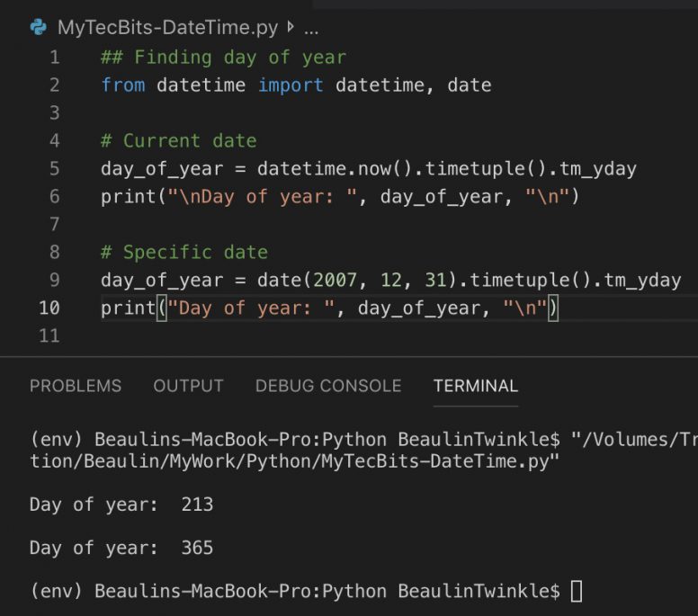Open the OUTPUT panel tab
The height and width of the screenshot is (616, 698).
coord(188,386)
